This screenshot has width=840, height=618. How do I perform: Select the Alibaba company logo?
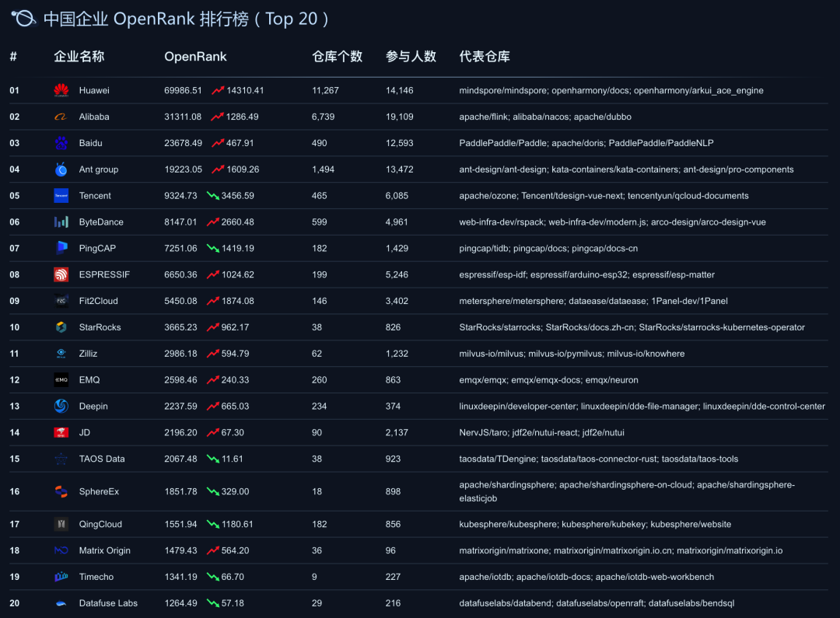point(61,117)
